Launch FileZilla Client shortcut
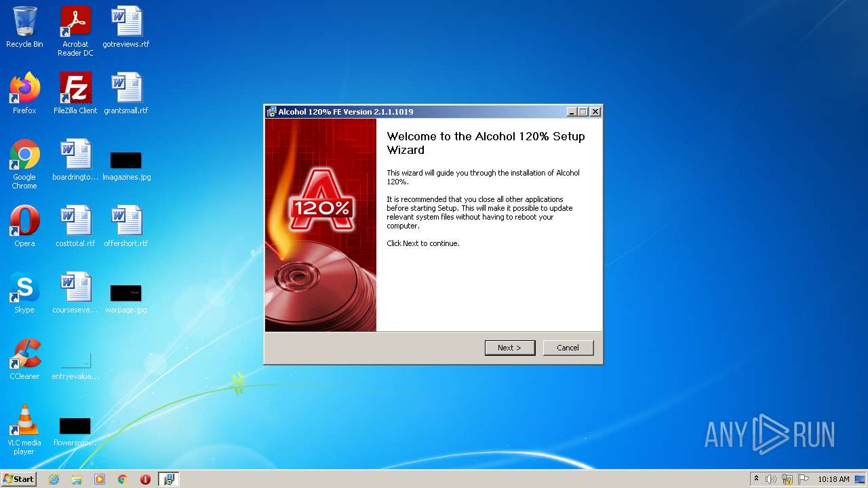 pos(75,94)
